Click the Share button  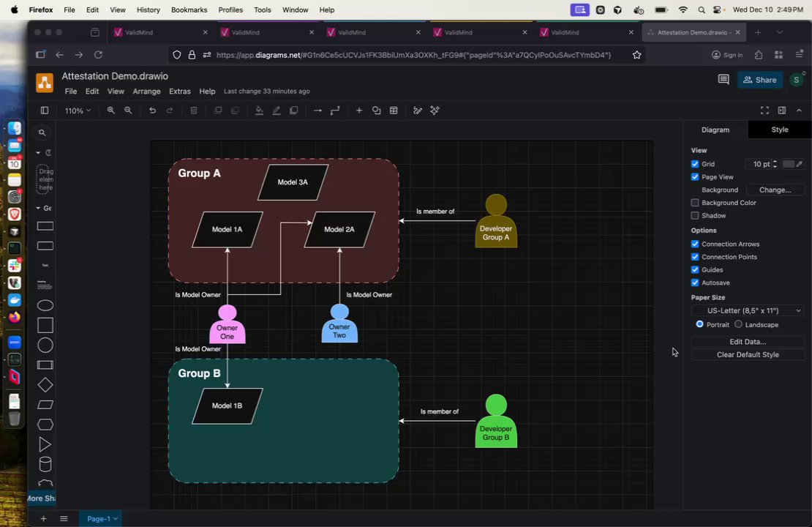760,80
